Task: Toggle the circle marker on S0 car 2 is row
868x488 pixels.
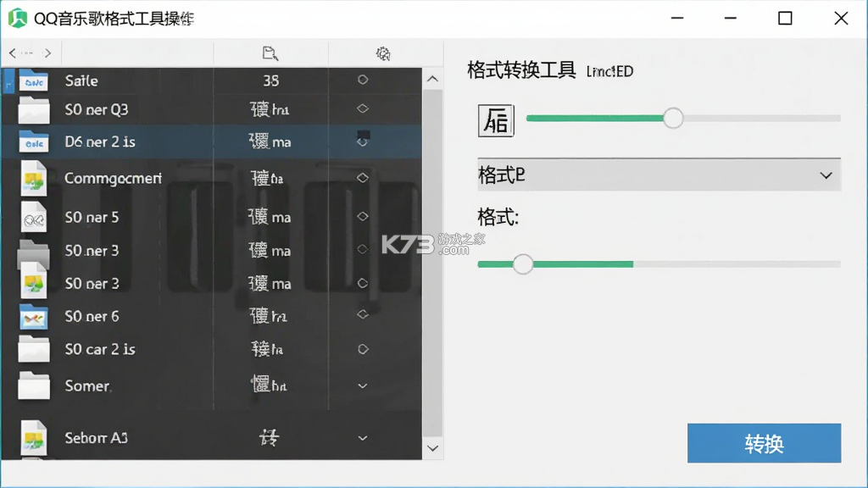Action: 363,349
